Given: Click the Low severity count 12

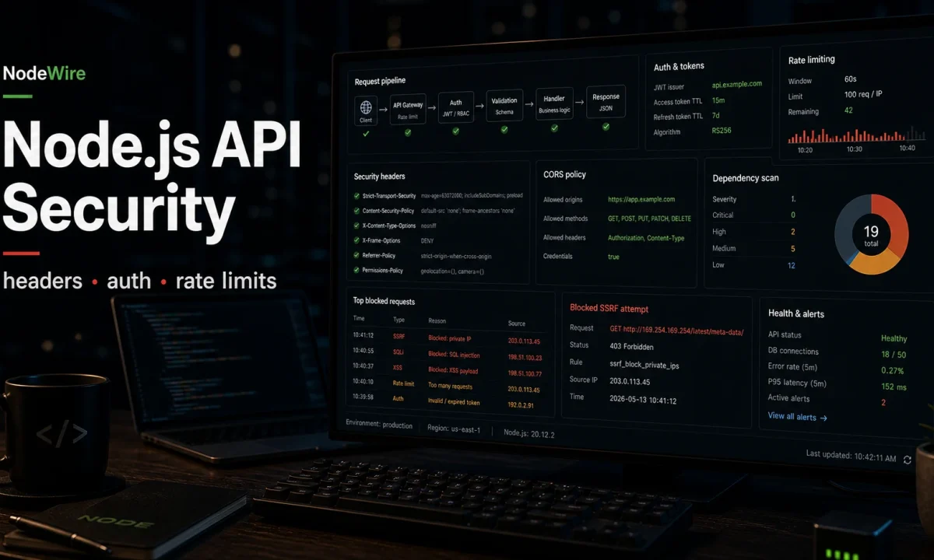Looking at the screenshot, I should [x=791, y=265].
